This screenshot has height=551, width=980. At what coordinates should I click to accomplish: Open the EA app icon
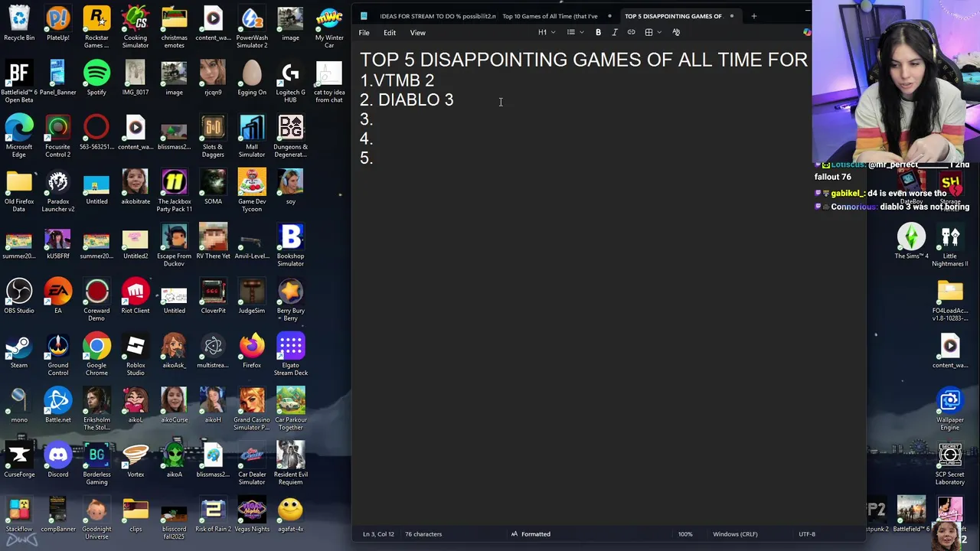tap(57, 296)
